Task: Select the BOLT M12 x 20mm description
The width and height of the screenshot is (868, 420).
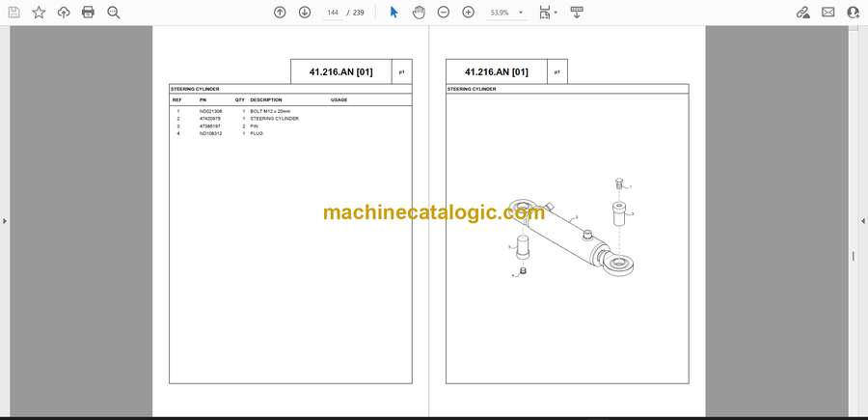Action: point(270,111)
